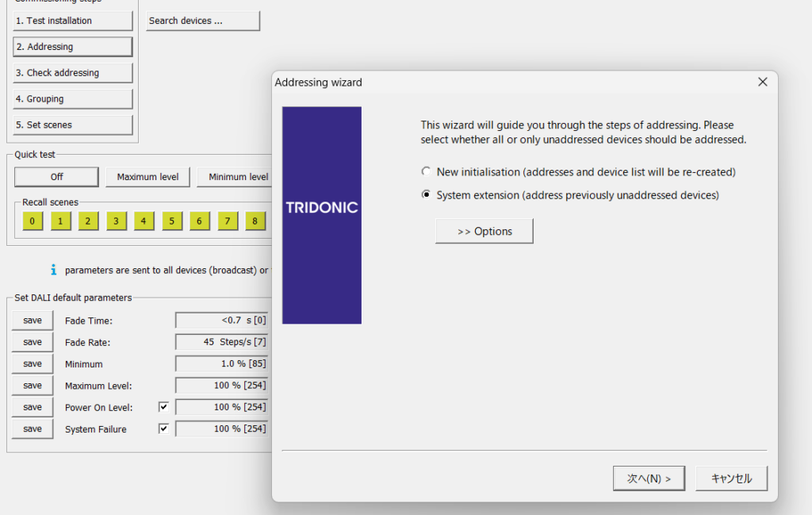Toggle the Power On Level checkbox
This screenshot has height=515, width=812.
[163, 407]
